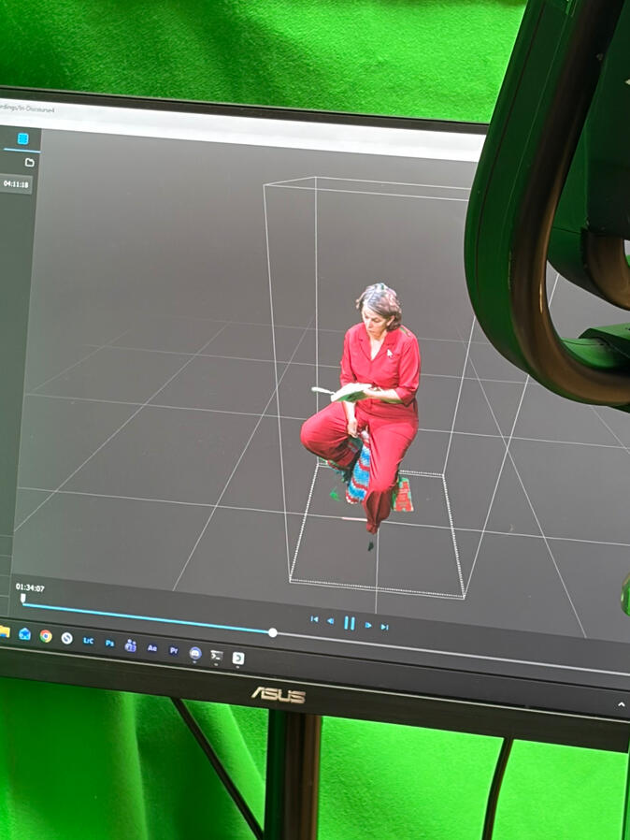Image resolution: width=630 pixels, height=840 pixels.
Task: Click the 04:11:18 recording entry
Action: (x=16, y=184)
